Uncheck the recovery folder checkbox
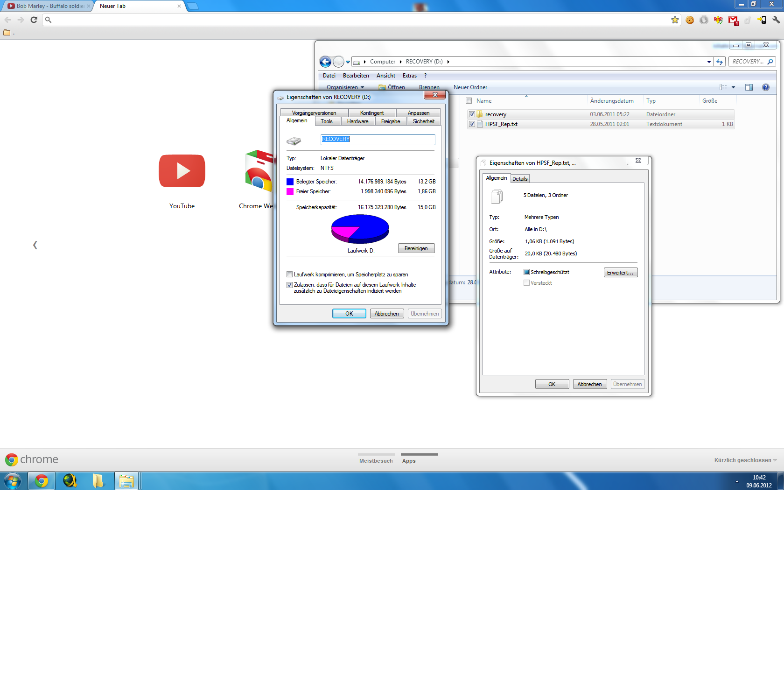 pos(472,114)
